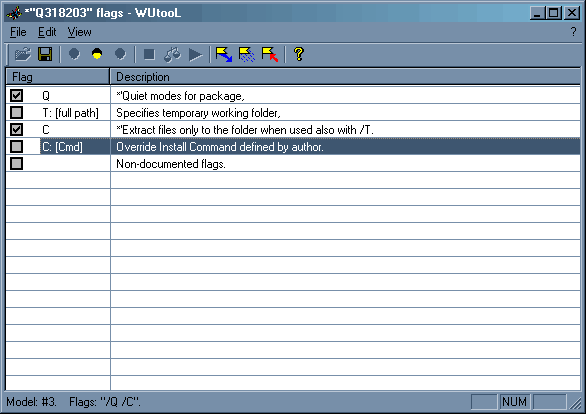Image resolution: width=586 pixels, height=414 pixels.
Task: Click the Open folder toolbar icon
Action: click(x=23, y=55)
